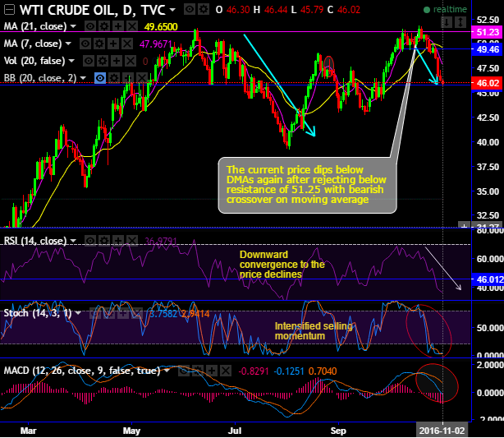Expand MA (7, close) dropdown arrow
504x438 pixels.
point(68,44)
